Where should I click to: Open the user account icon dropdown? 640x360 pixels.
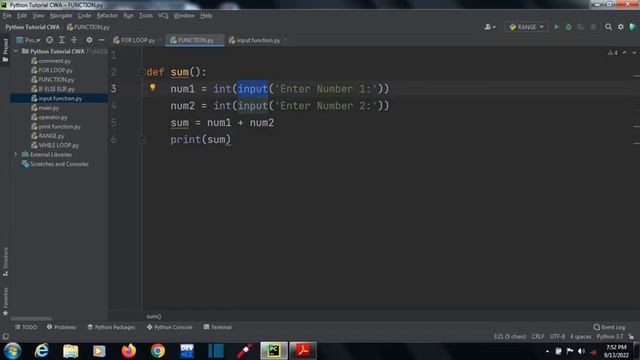click(490, 27)
